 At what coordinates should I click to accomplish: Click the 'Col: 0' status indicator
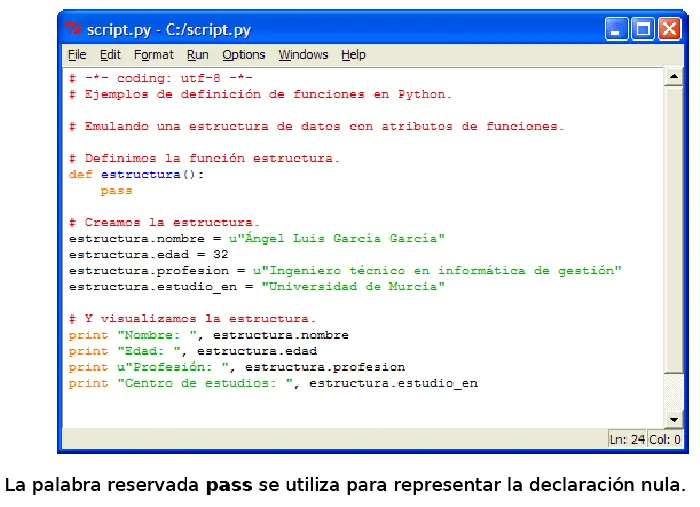tap(665, 440)
